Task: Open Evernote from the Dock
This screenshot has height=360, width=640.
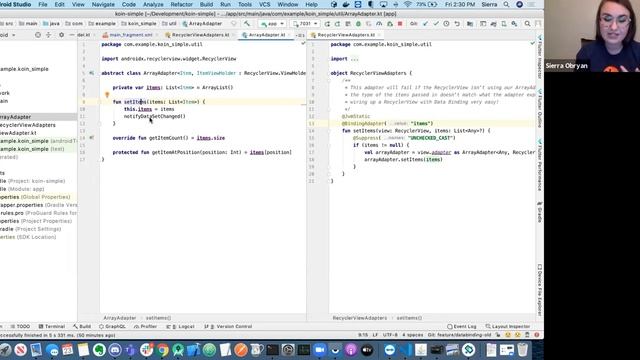Action: coord(99,350)
